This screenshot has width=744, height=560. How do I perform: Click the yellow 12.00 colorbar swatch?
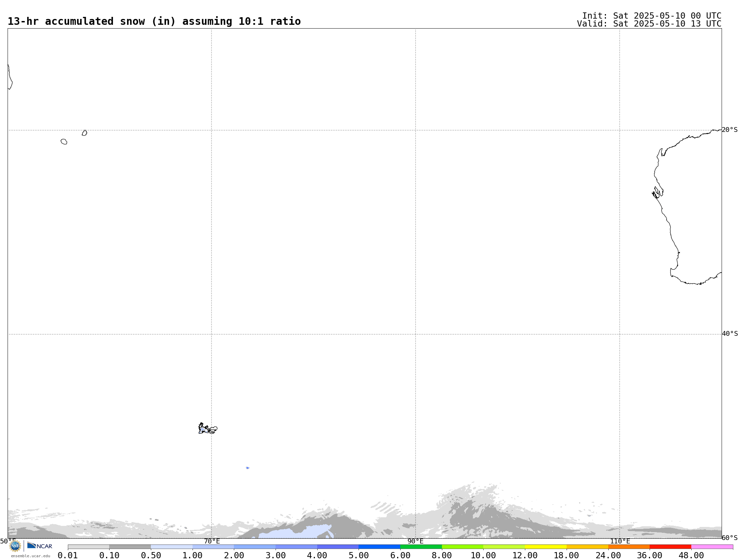point(546,547)
